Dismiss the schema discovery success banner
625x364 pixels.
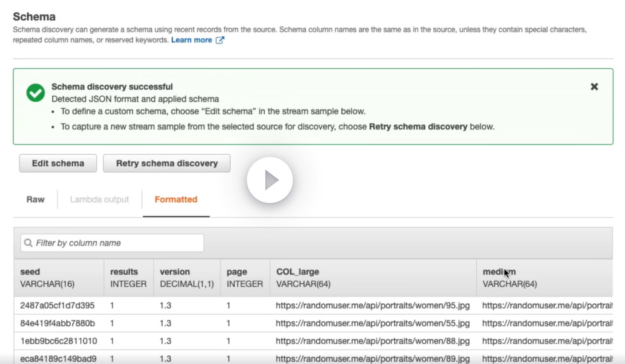(594, 87)
